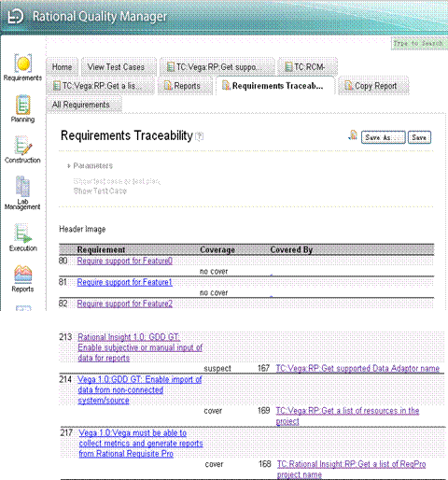Screen dimensions: 448x480
Task: Click test case number 169
Action: pyautogui.click(x=263, y=411)
